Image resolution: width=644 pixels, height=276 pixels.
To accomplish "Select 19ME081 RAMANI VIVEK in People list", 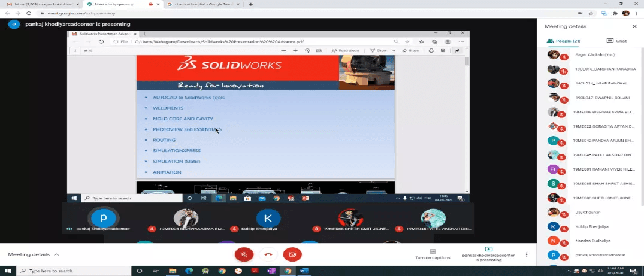I will 590,169.
